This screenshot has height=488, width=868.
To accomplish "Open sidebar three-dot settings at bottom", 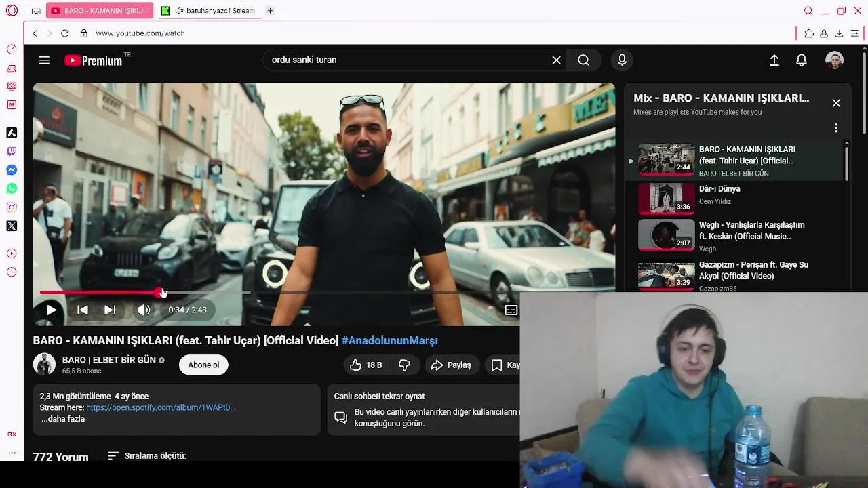I will (12, 453).
